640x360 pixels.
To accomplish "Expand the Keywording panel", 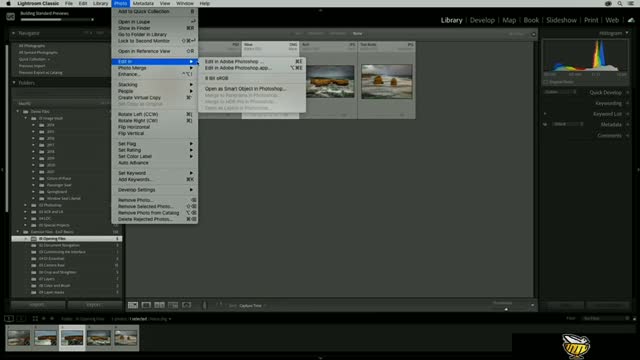I will coord(627,104).
